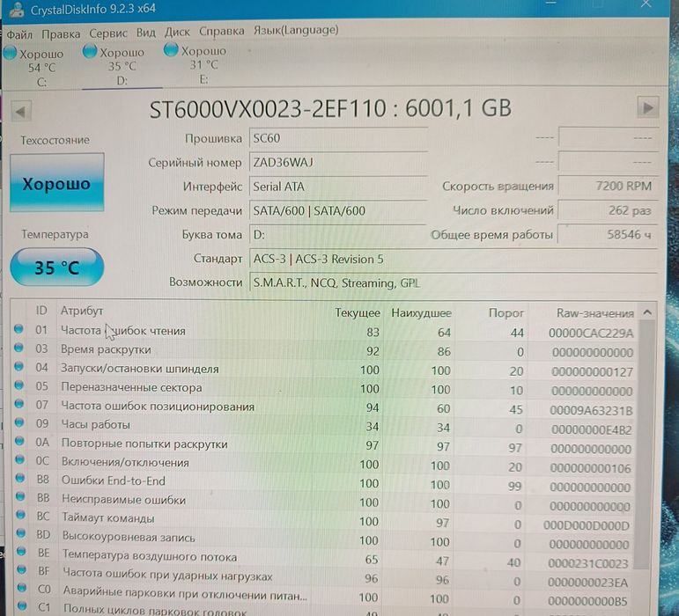Click status dot of row 0C Включения/отключения

point(20,459)
